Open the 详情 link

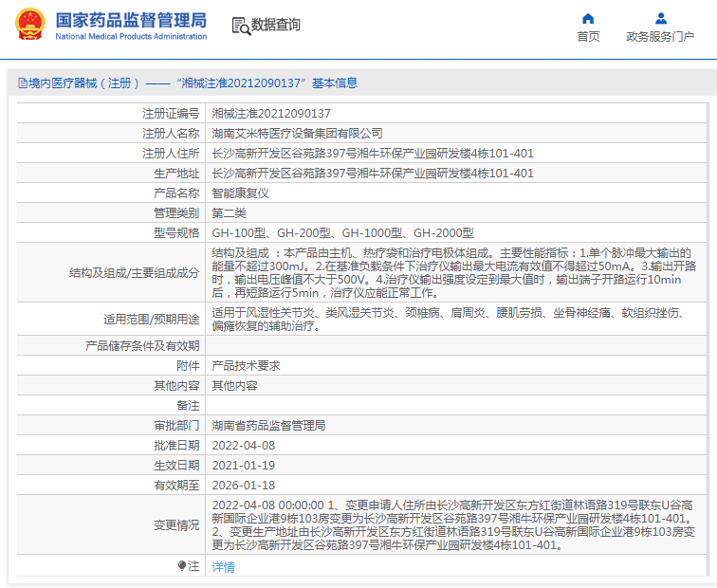[223, 567]
